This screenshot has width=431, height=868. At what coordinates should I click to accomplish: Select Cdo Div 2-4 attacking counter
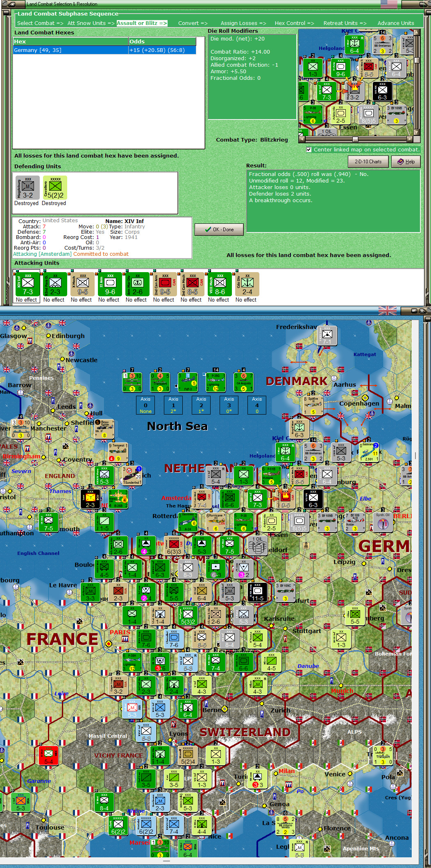point(247,284)
